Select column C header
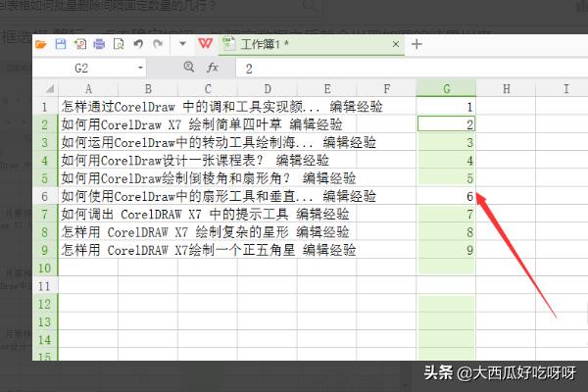 point(208,88)
